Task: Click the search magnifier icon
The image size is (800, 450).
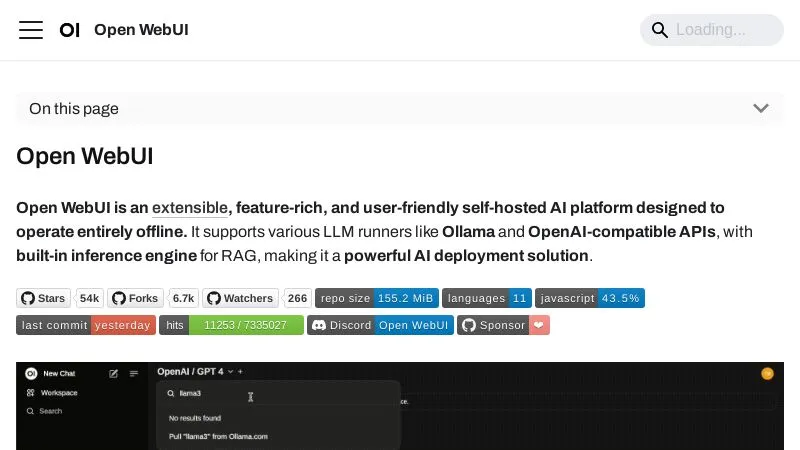Action: click(660, 30)
